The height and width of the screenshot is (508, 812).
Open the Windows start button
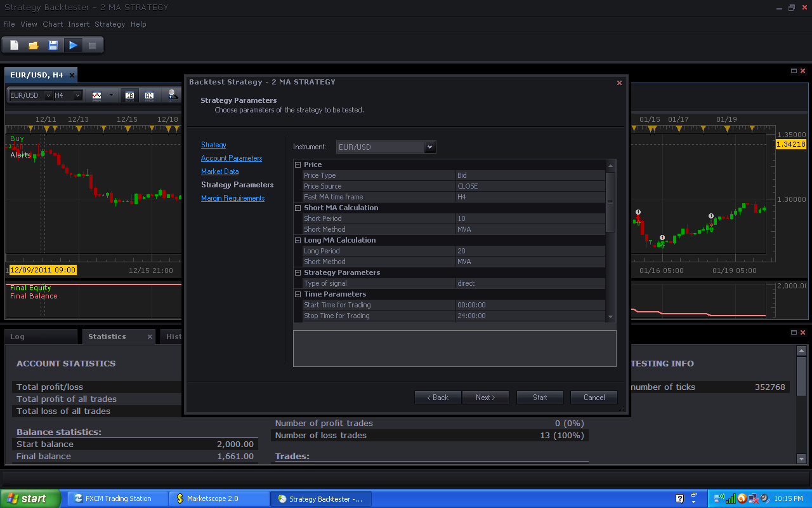click(30, 498)
